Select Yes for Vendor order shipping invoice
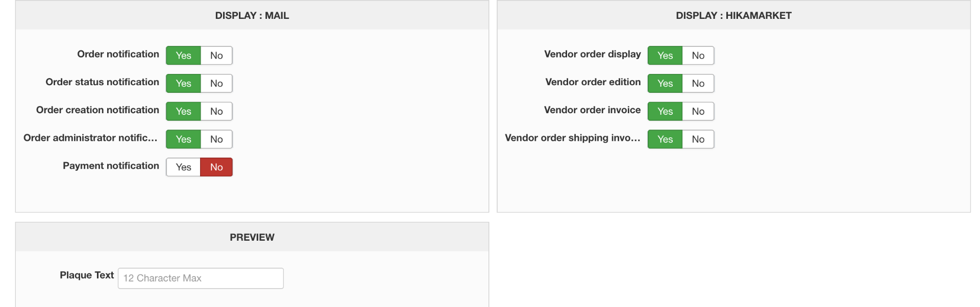 tap(665, 139)
